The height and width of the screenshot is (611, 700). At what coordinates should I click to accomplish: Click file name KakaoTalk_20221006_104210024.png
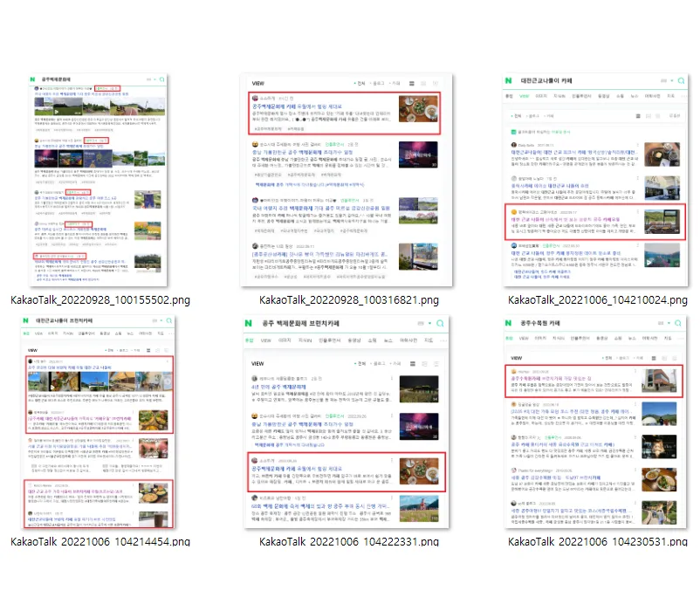click(x=598, y=300)
